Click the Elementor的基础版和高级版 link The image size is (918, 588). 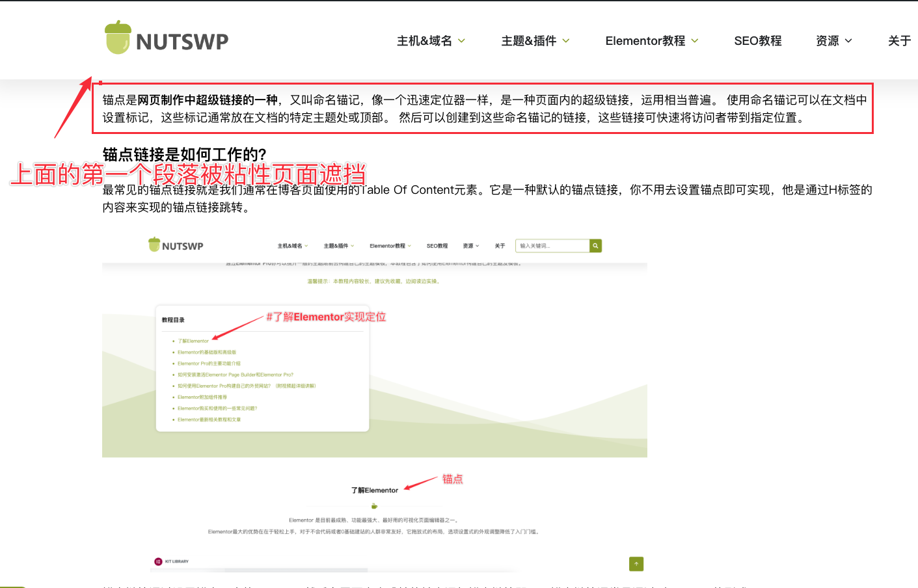pyautogui.click(x=207, y=353)
